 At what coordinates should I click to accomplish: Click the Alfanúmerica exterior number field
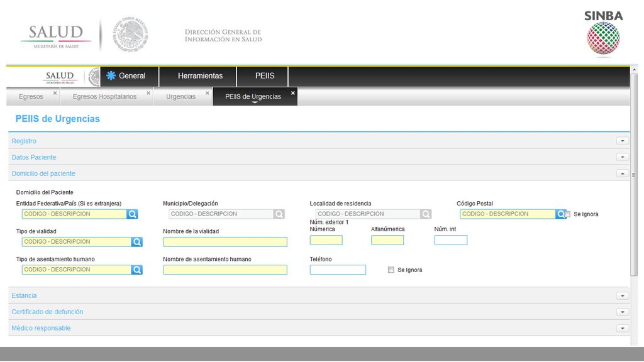pos(387,240)
